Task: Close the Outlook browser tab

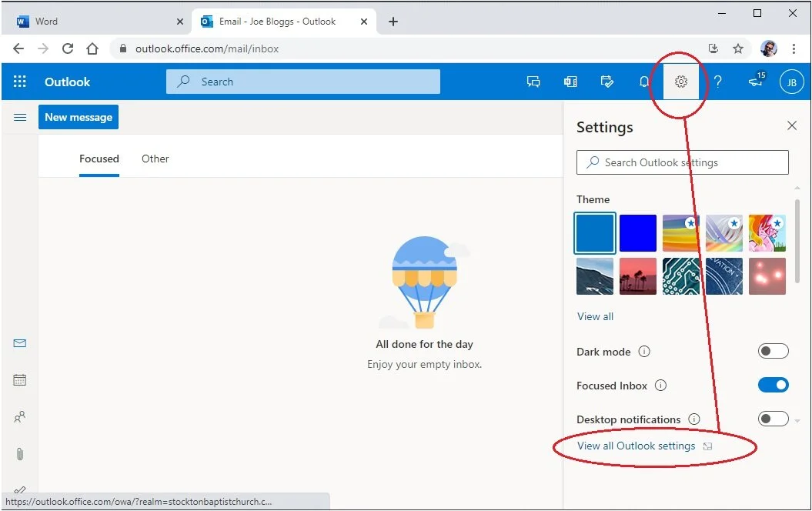Action: (x=364, y=22)
